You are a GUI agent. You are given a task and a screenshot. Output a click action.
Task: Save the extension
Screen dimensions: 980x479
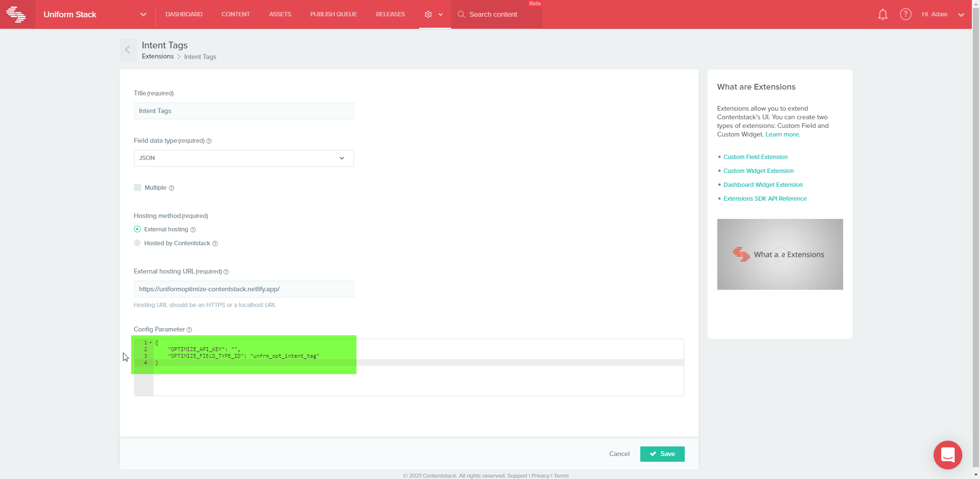pos(662,454)
